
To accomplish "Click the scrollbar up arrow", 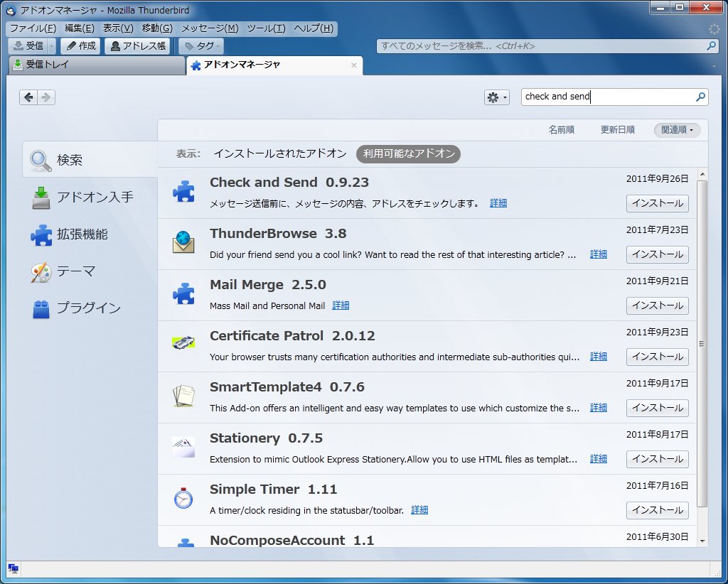I will (702, 174).
